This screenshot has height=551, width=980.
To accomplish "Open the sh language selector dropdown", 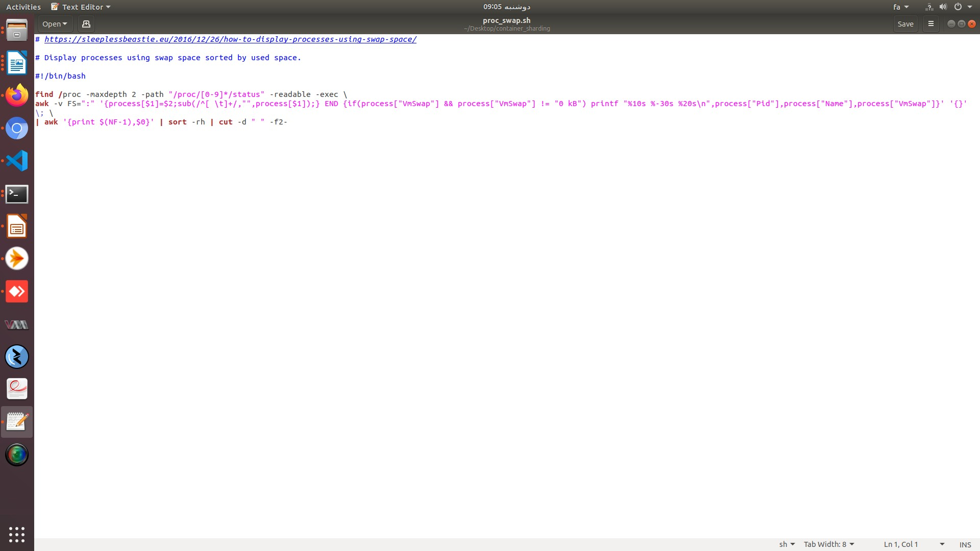I will [787, 544].
